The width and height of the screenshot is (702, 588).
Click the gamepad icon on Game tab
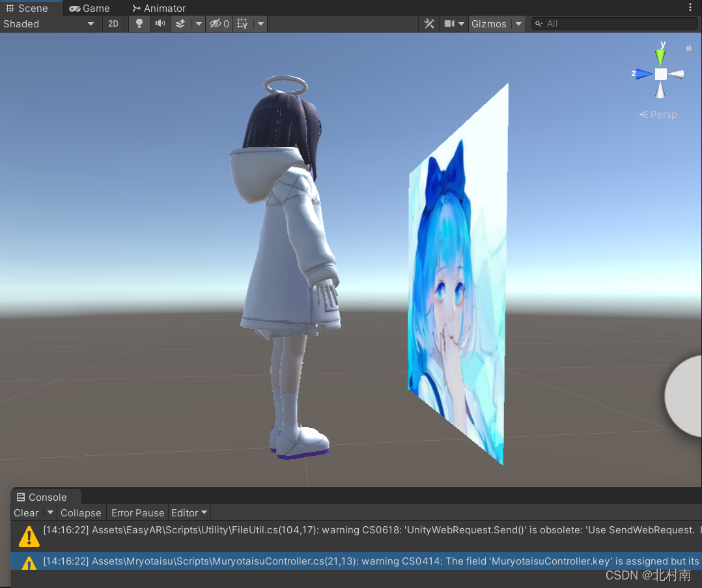tap(75, 8)
